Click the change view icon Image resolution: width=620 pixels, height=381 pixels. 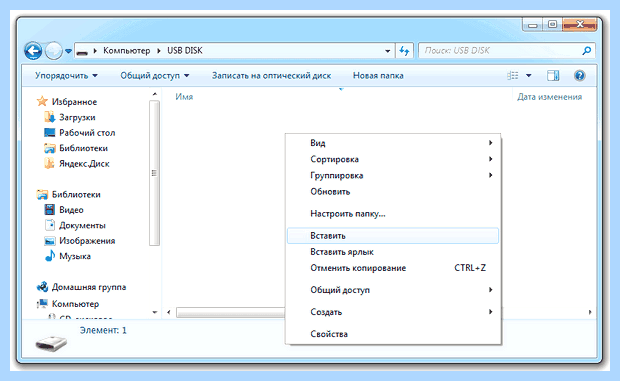click(x=512, y=75)
